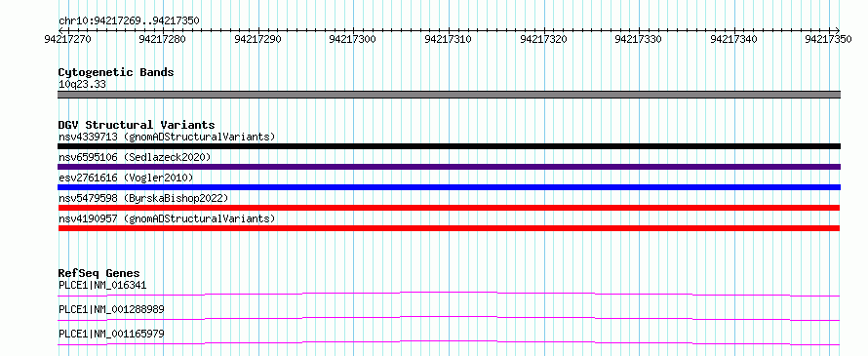Image resolution: width=868 pixels, height=356 pixels.
Task: Click the red nsv4190957 variant bar
Action: 449,228
